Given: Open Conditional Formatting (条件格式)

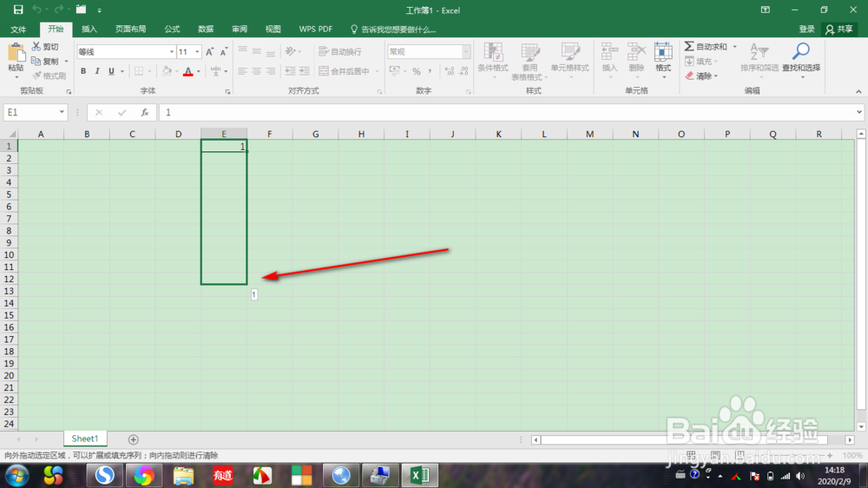Looking at the screenshot, I should tap(493, 60).
